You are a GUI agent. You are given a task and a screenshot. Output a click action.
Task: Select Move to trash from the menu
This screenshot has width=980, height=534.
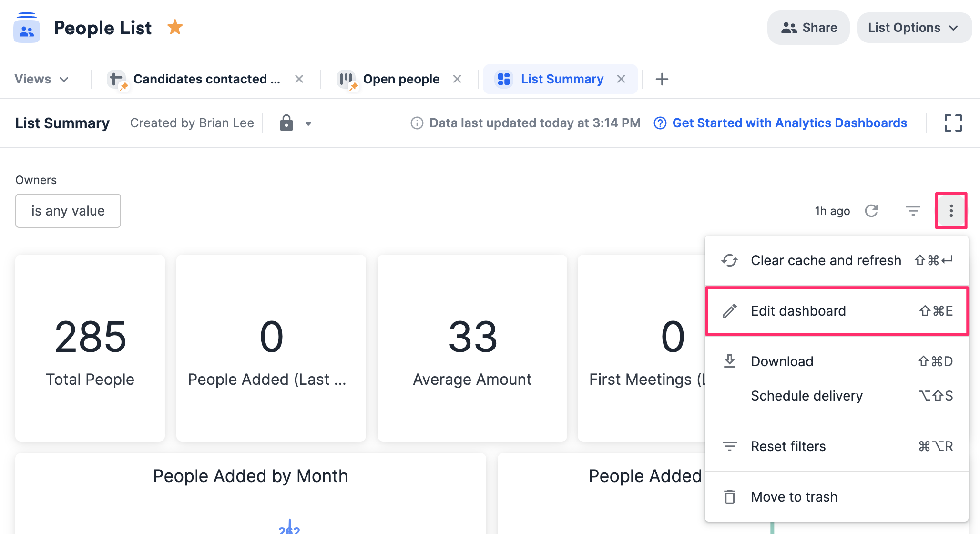pyautogui.click(x=794, y=496)
